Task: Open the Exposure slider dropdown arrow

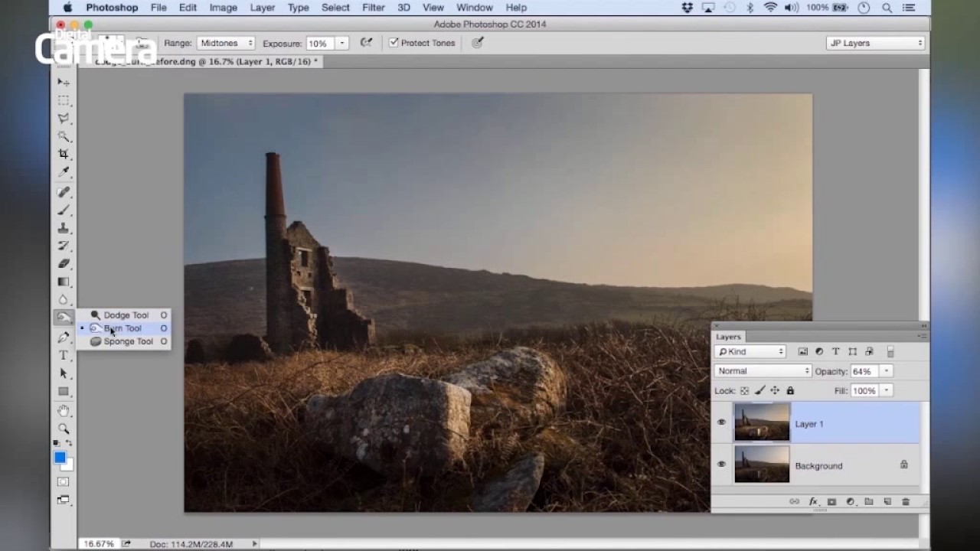Action: tap(342, 43)
